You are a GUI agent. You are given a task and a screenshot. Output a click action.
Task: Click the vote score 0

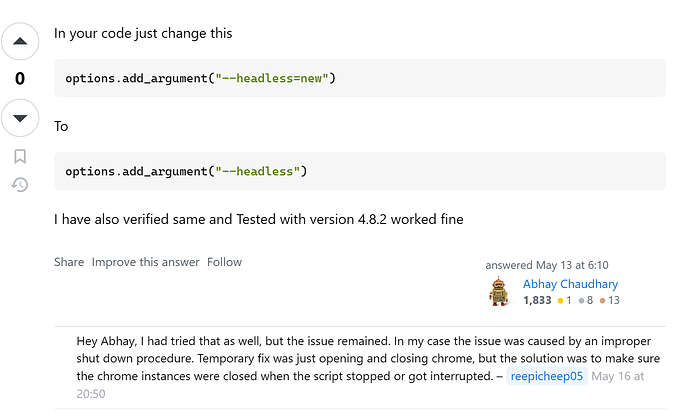click(x=20, y=79)
